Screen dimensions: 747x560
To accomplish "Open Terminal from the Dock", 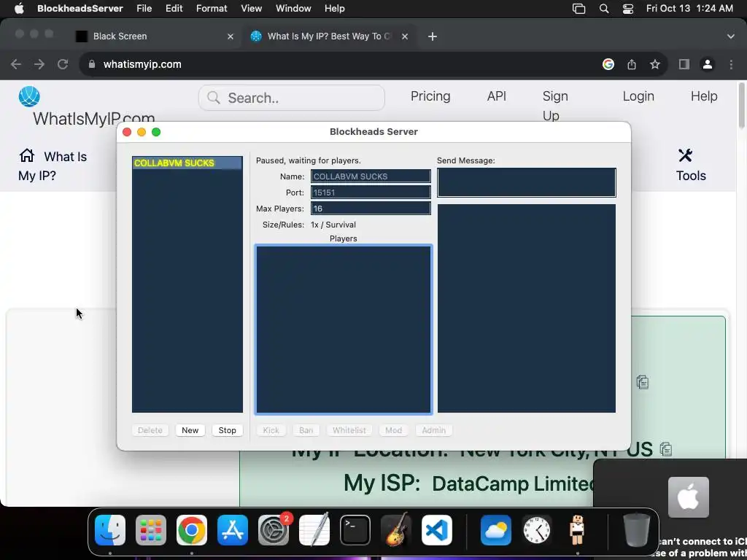I will (355, 530).
